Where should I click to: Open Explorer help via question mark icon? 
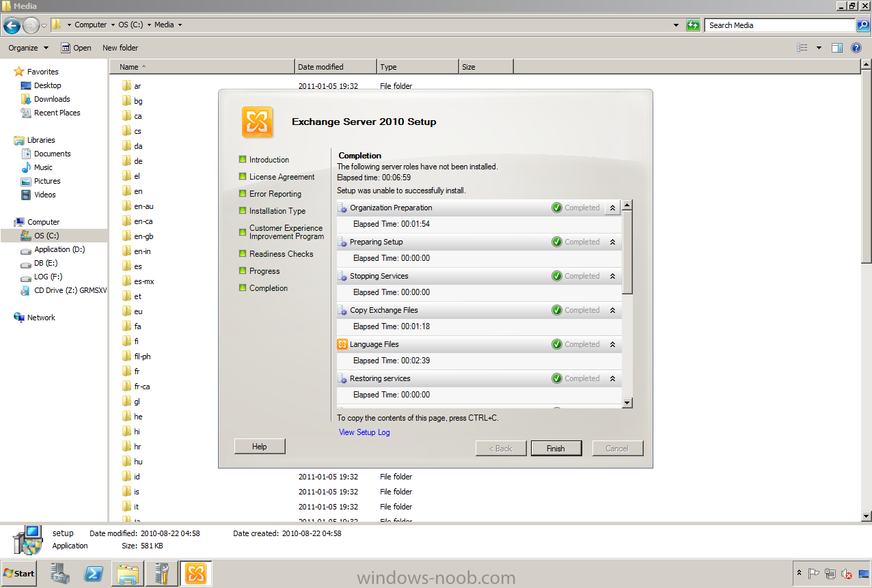pos(856,48)
